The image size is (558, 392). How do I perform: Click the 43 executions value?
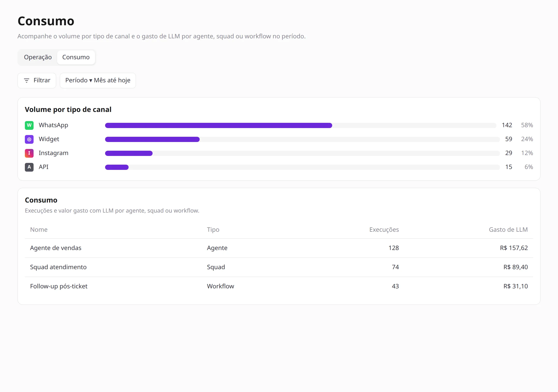[x=395, y=286]
